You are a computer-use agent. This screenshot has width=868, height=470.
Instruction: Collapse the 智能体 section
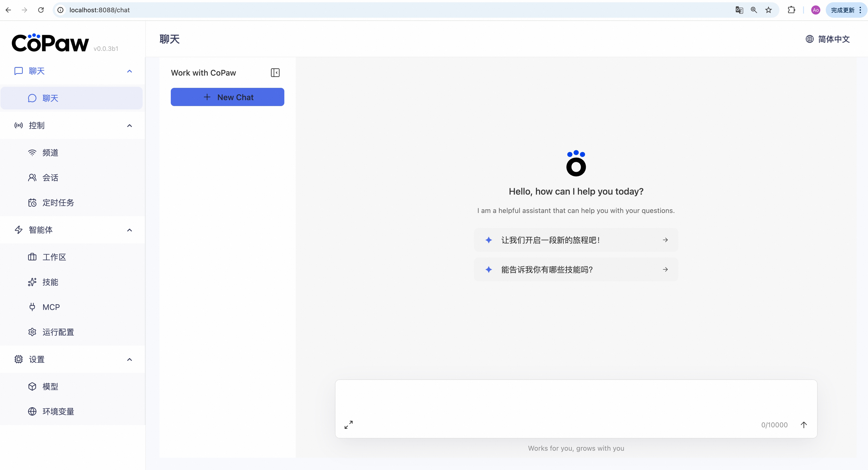pyautogui.click(x=129, y=230)
